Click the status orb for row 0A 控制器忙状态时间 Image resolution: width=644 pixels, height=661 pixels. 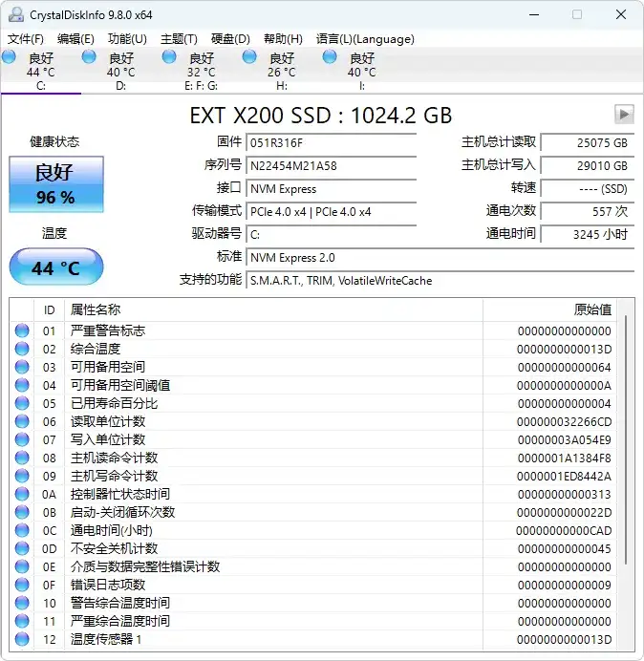point(22,494)
